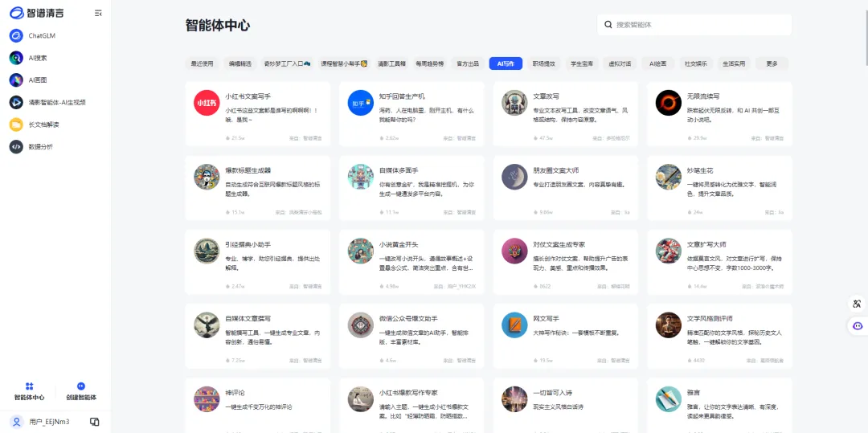
Task: Switch to the 最近使用 tab
Action: tap(202, 63)
